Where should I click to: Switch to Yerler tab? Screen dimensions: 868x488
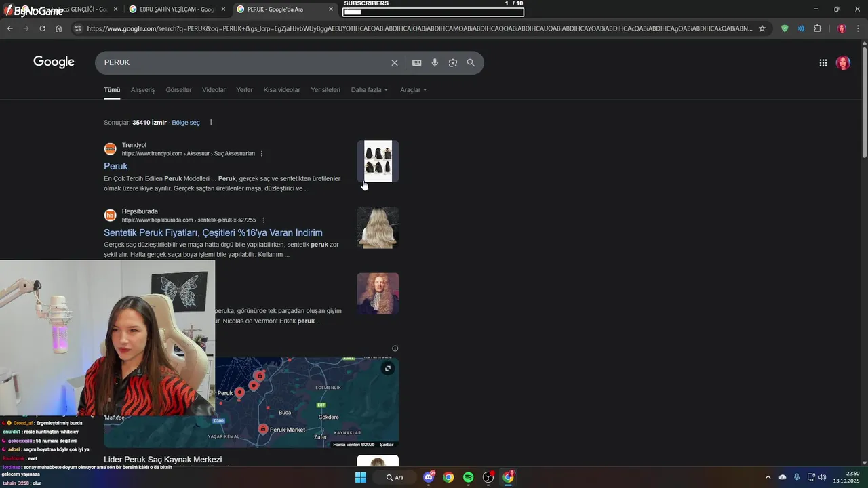(244, 90)
